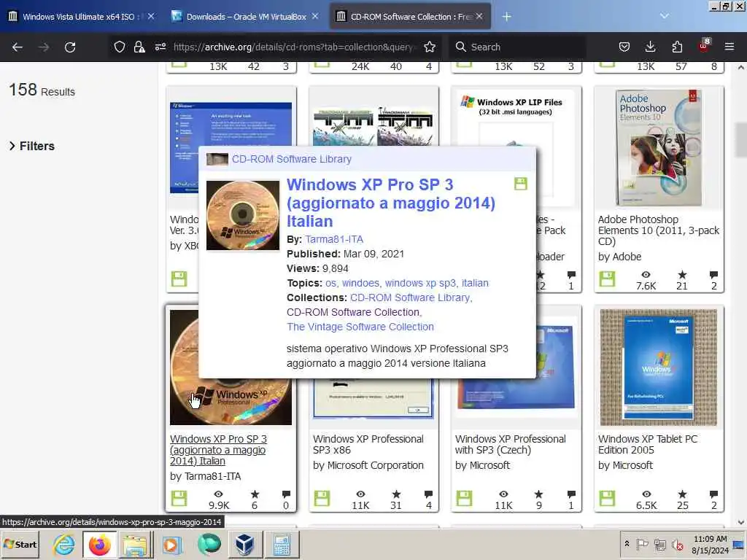Click the green globe taskbar icon
Image resolution: width=747 pixels, height=560 pixels.
pyautogui.click(x=209, y=545)
